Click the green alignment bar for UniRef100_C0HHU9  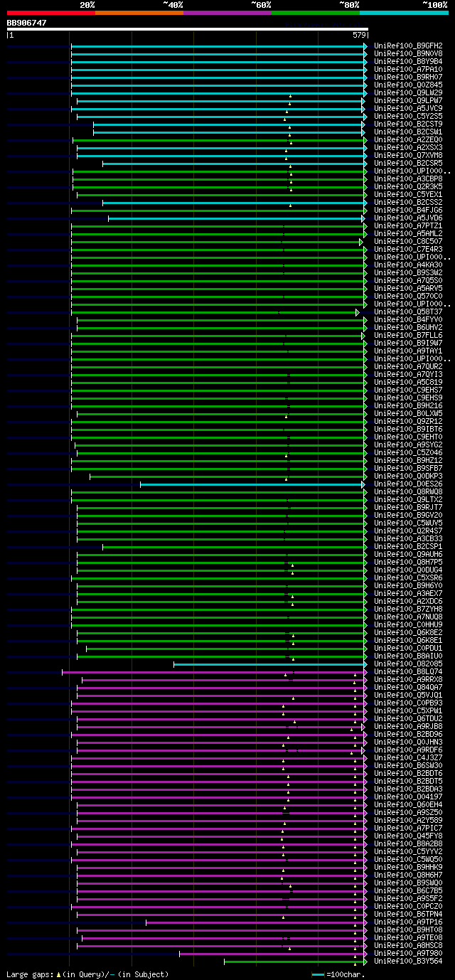coord(219,625)
